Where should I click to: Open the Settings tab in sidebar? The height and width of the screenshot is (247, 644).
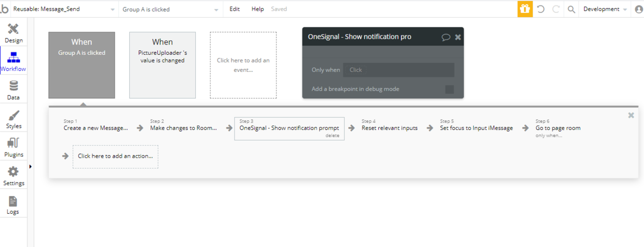(x=13, y=176)
